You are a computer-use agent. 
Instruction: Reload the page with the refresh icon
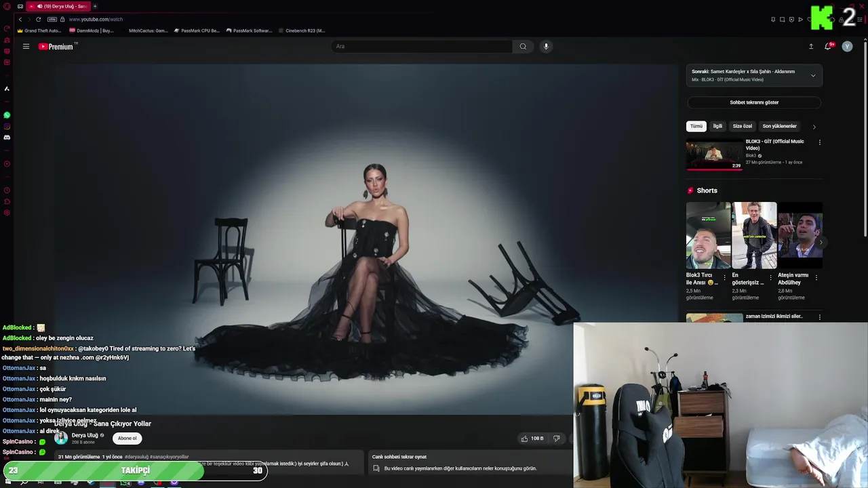point(39,20)
